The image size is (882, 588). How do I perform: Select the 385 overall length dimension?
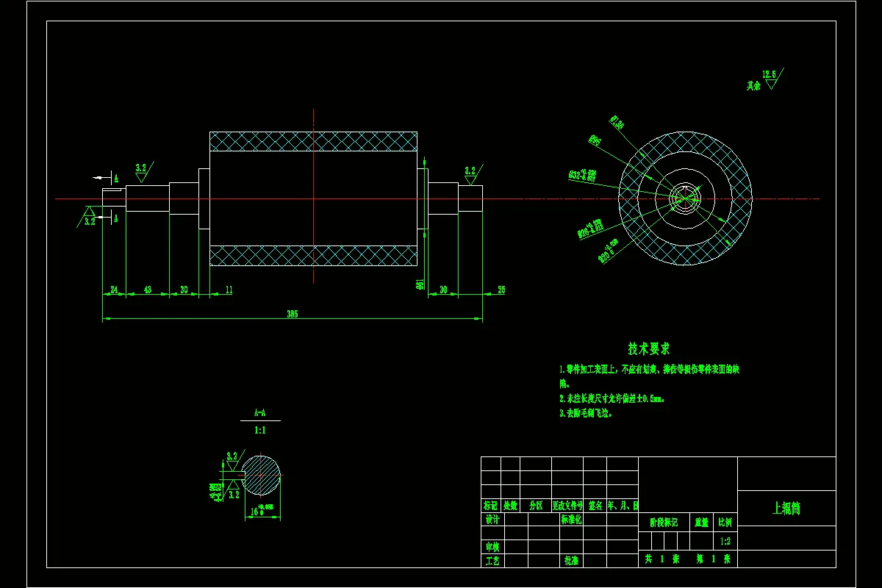coord(293,314)
